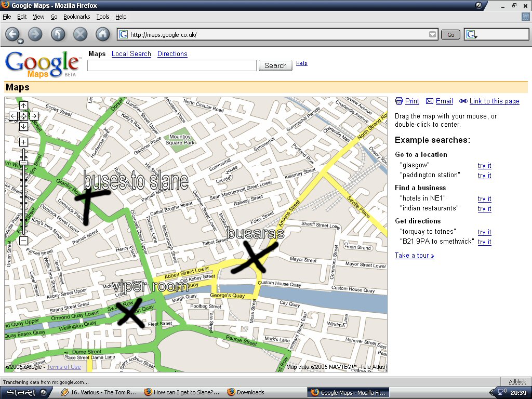This screenshot has width=532, height=399.
Task: Pan the map left with the left arrow
Action: (x=13, y=116)
